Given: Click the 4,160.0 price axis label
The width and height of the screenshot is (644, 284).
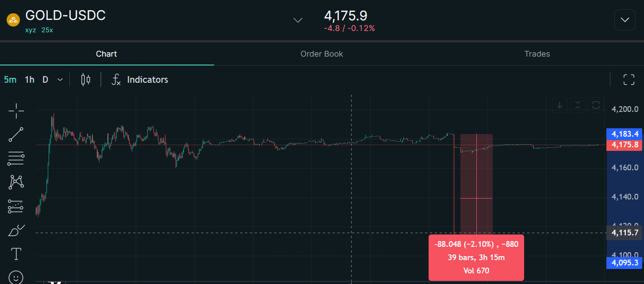Looking at the screenshot, I should coord(625,168).
